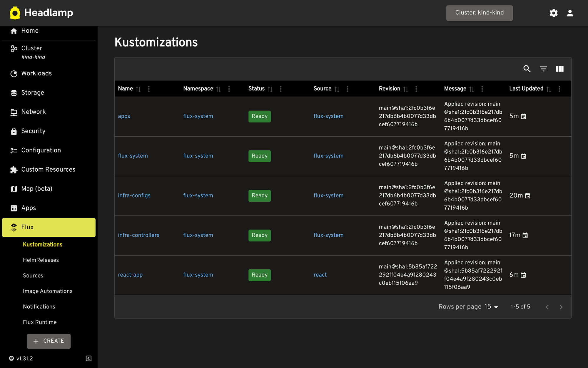Viewport: 588px width, 368px height.
Task: Open Sources submenu item
Action: click(x=33, y=276)
